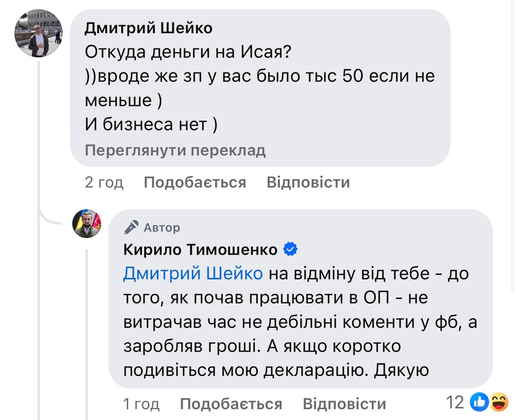This screenshot has width=518, height=420.
Task: Reply to Дмитрий Шейко's comment via 'Відповісти'
Action: click(308, 182)
